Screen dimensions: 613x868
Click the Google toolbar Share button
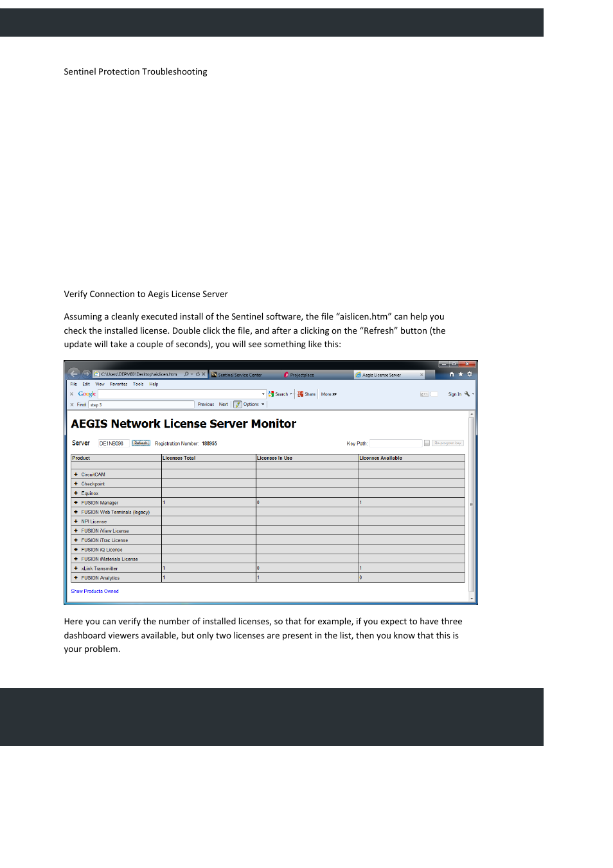click(x=306, y=394)
